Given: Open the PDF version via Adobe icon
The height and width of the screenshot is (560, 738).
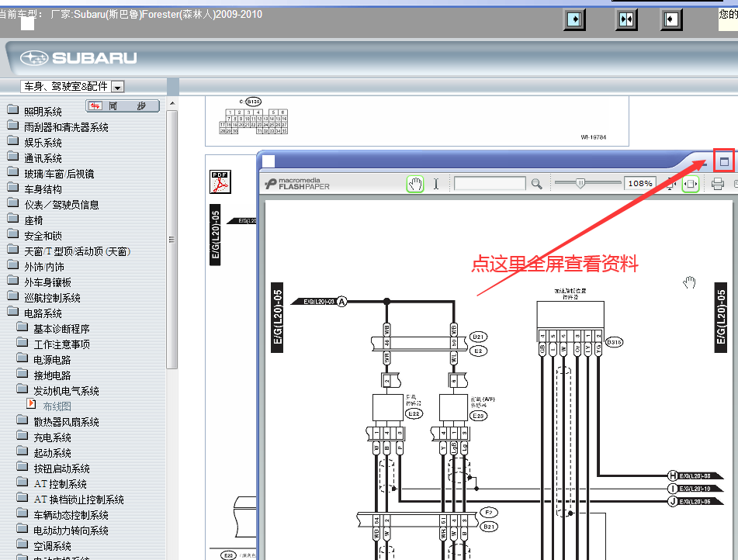Looking at the screenshot, I should [x=220, y=181].
